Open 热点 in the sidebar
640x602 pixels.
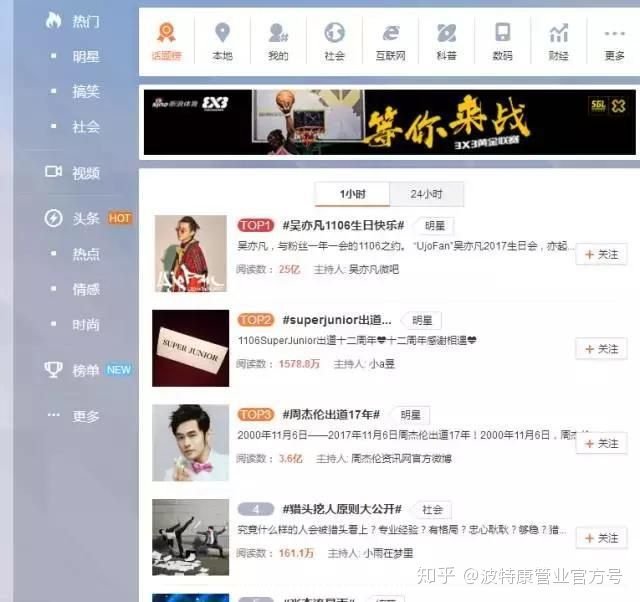pos(86,254)
